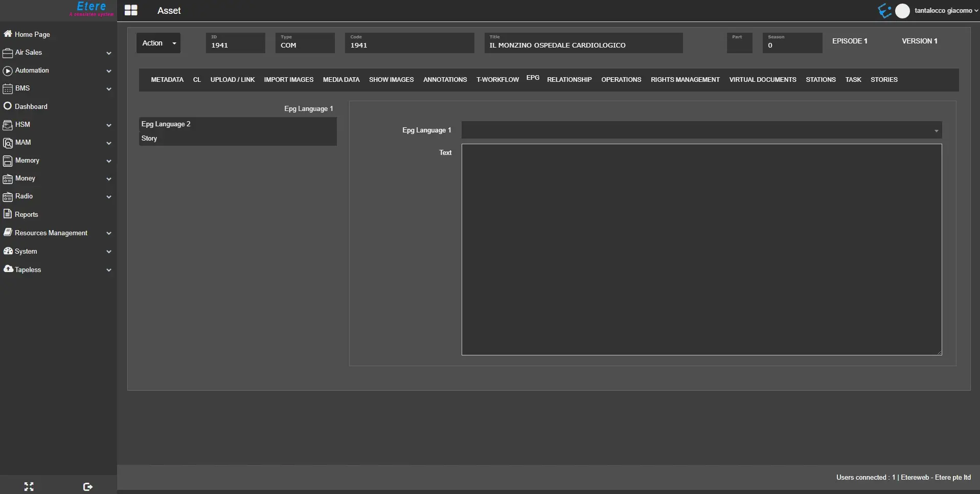Open the Action dropdown button
Screen dimensions: 980x494
click(158, 43)
